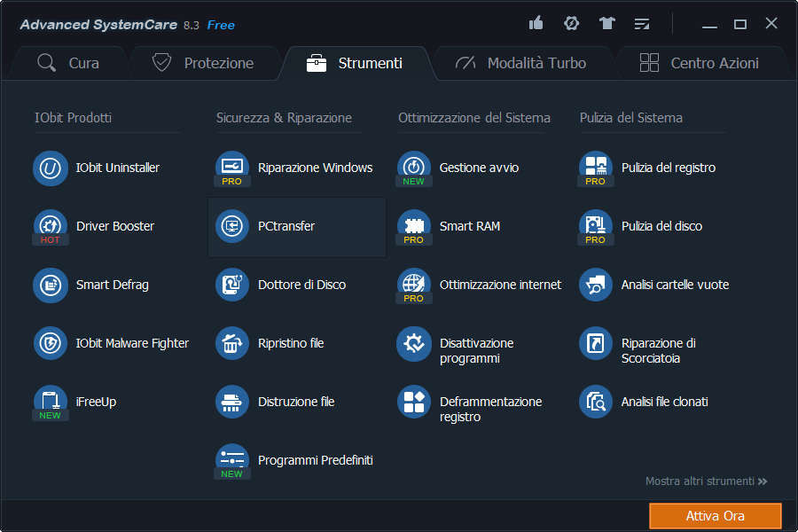Open the Dottore di Disco icon
798x532 pixels.
232,285
